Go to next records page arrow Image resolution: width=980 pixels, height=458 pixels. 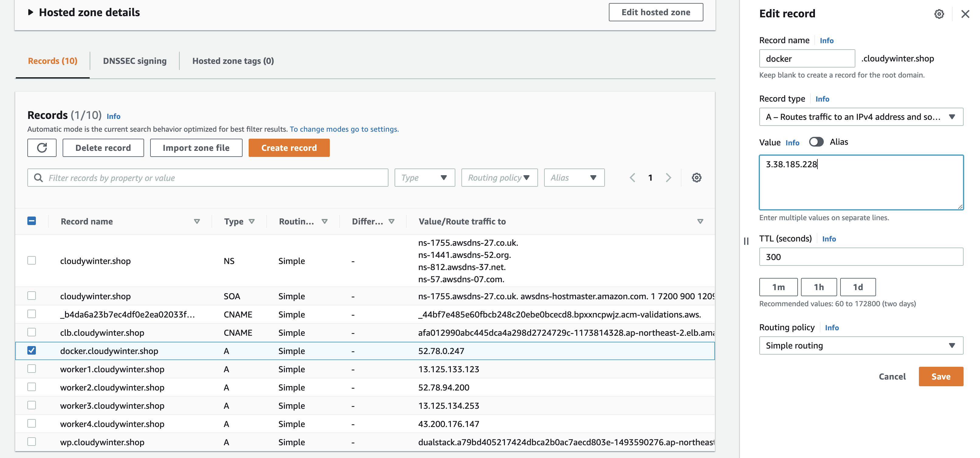pos(668,178)
